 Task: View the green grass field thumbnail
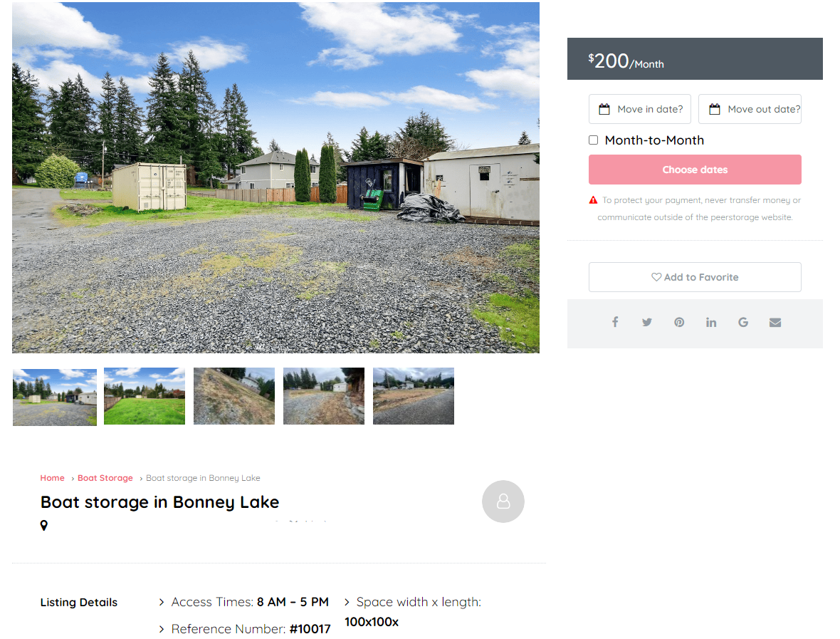[145, 396]
